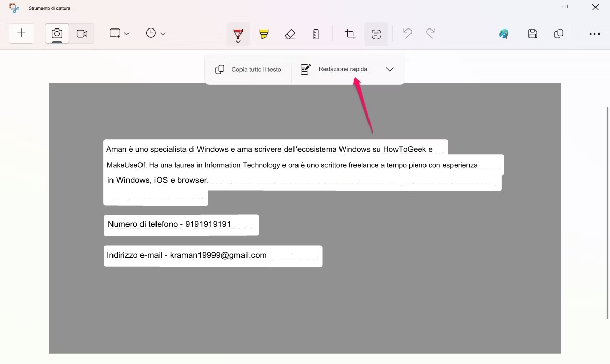Close the Strumento di cattura window
The width and height of the screenshot is (610, 364).
click(x=595, y=7)
